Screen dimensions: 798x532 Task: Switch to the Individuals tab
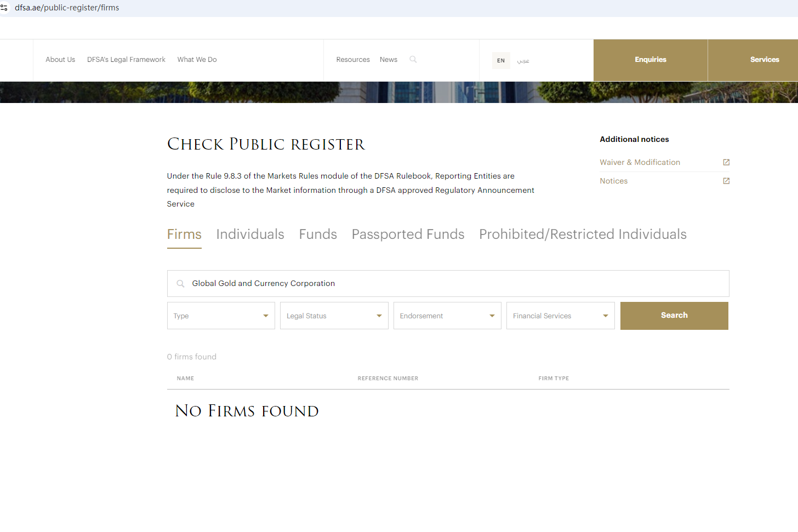(x=250, y=234)
